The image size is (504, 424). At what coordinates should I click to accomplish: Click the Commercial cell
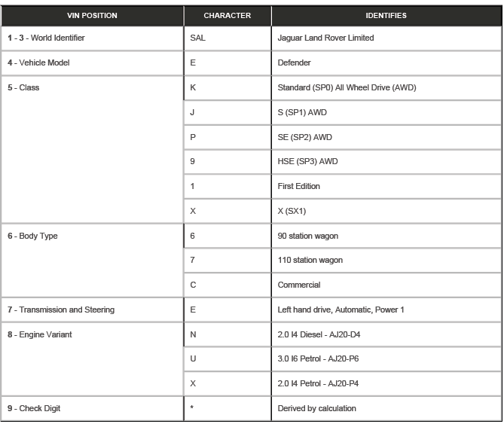tap(298, 285)
